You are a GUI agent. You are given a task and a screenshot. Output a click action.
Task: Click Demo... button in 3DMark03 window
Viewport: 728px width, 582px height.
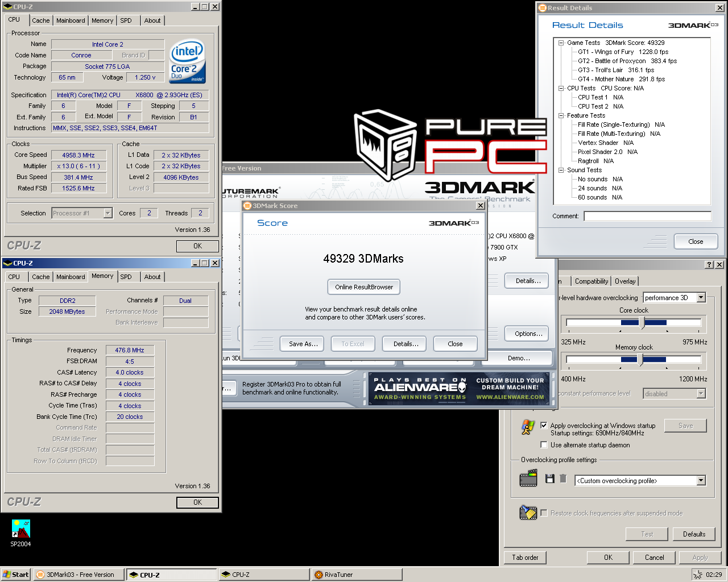coord(519,358)
